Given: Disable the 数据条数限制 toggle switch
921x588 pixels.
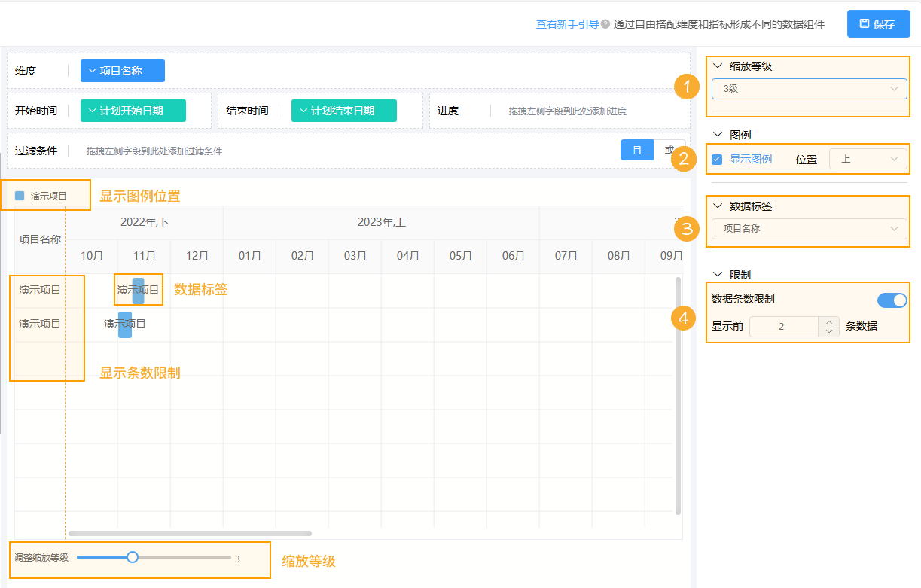Looking at the screenshot, I should [x=892, y=300].
